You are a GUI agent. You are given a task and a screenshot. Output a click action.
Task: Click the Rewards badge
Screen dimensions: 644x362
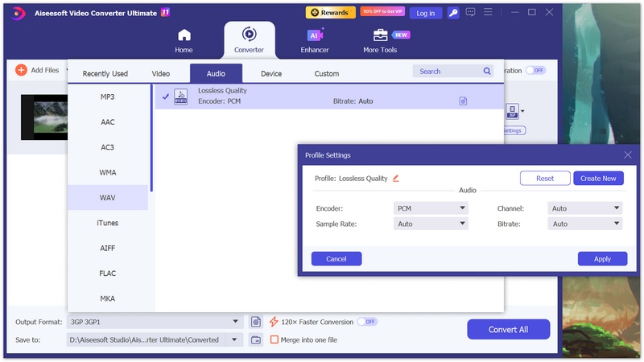pyautogui.click(x=330, y=13)
